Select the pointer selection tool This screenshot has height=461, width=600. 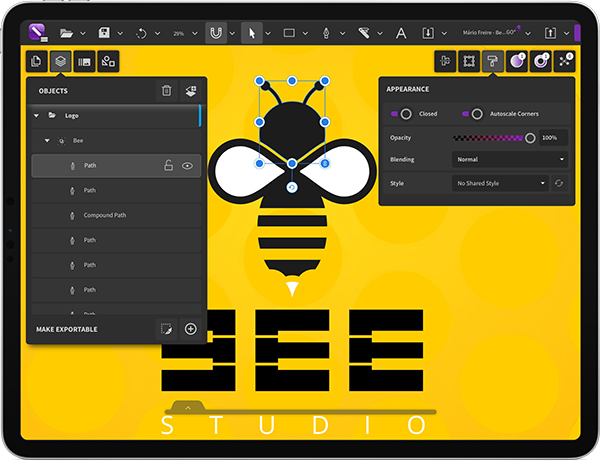(252, 33)
